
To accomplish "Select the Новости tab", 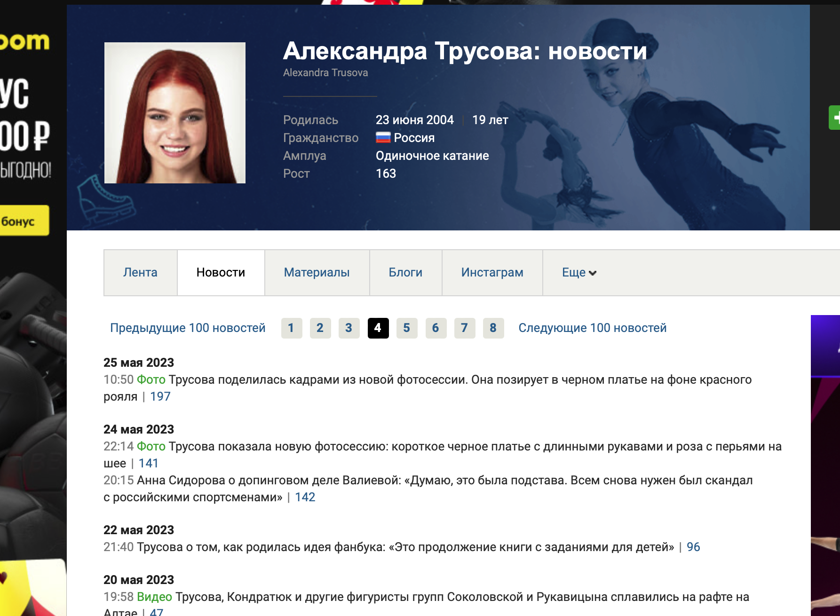I will (x=221, y=273).
